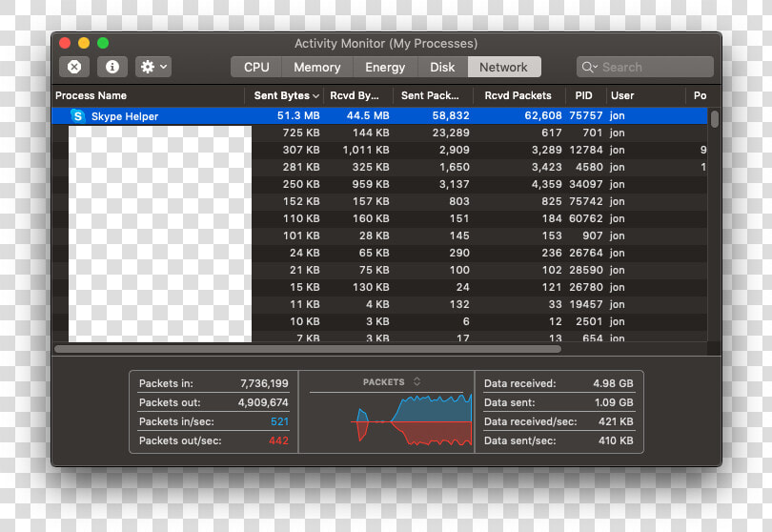
Task: Select the row with 15 KB sent
Action: tap(379, 287)
